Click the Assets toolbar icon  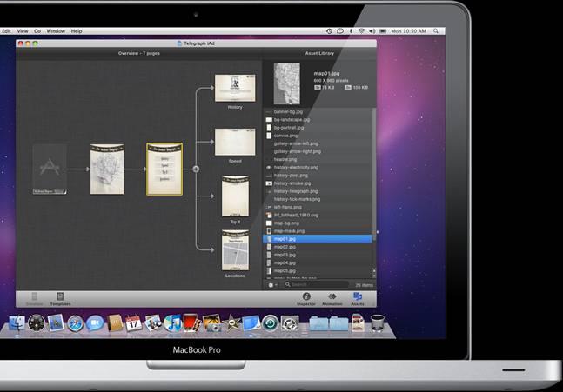[358, 298]
